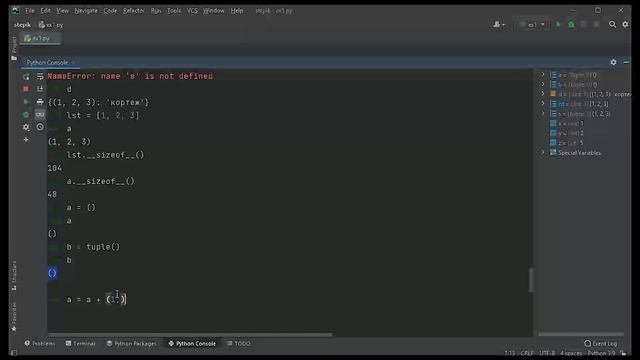The image size is (640, 360).
Task: Click the Python 3.9 interpreter indicator
Action: click(601, 353)
